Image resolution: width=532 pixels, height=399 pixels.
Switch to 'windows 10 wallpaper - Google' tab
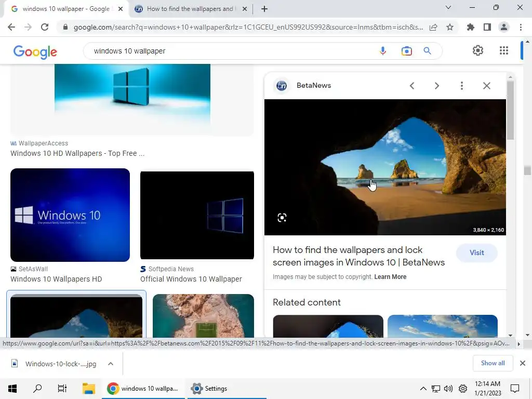click(66, 9)
